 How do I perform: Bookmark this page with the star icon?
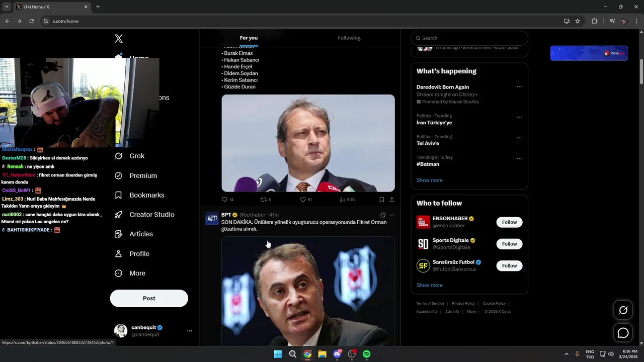click(578, 21)
